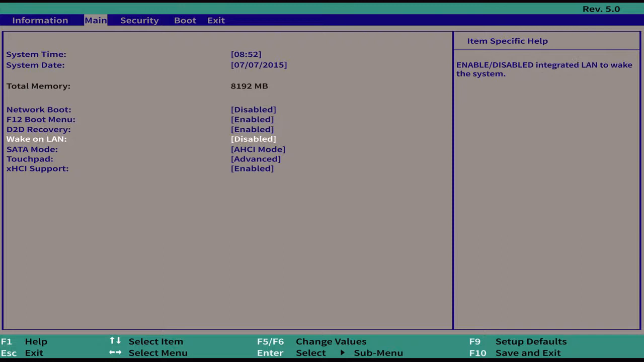Screen dimensions: 644x362
Task: Click the Sub-Menu triangle arrow icon
Action: (343, 352)
